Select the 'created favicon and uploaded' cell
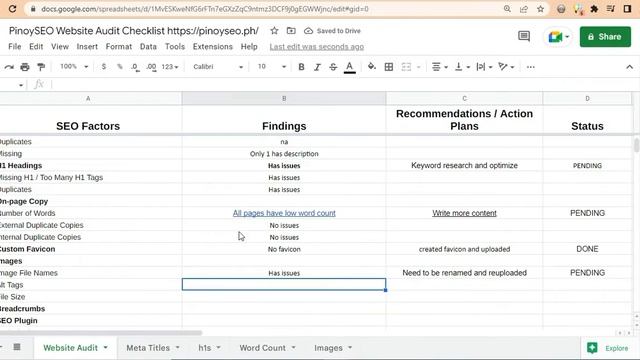This screenshot has width=640, height=360. [x=464, y=249]
